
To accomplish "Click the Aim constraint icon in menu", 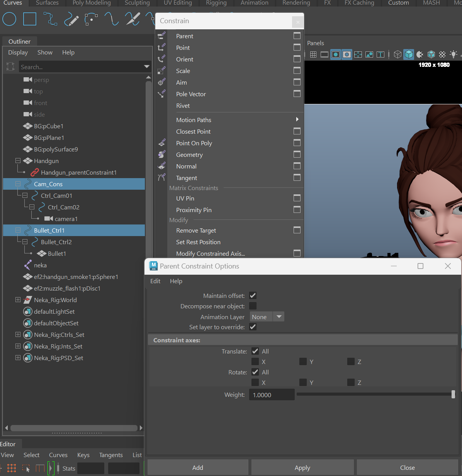I will coord(161,82).
